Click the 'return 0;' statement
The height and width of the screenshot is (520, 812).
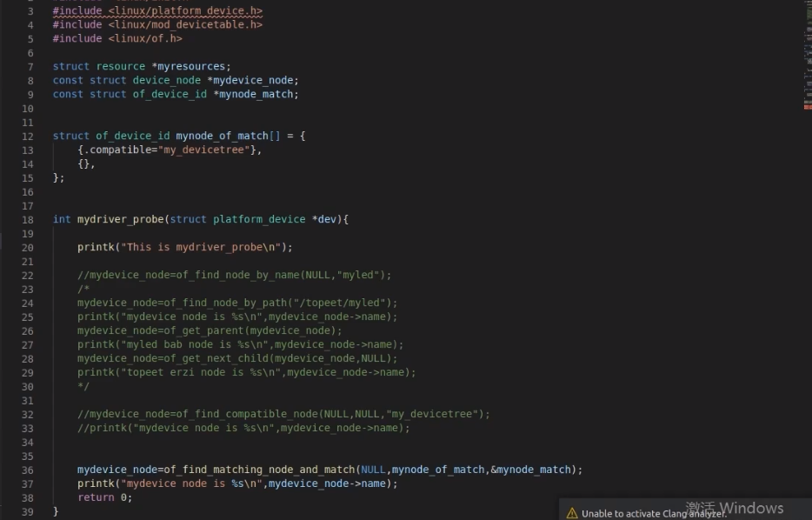[x=105, y=497]
